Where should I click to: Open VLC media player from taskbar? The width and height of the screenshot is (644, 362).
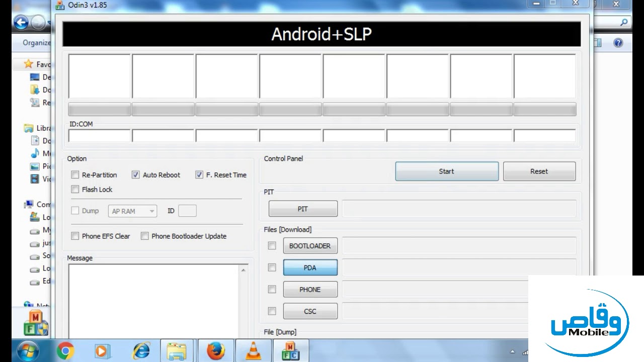[254, 351]
